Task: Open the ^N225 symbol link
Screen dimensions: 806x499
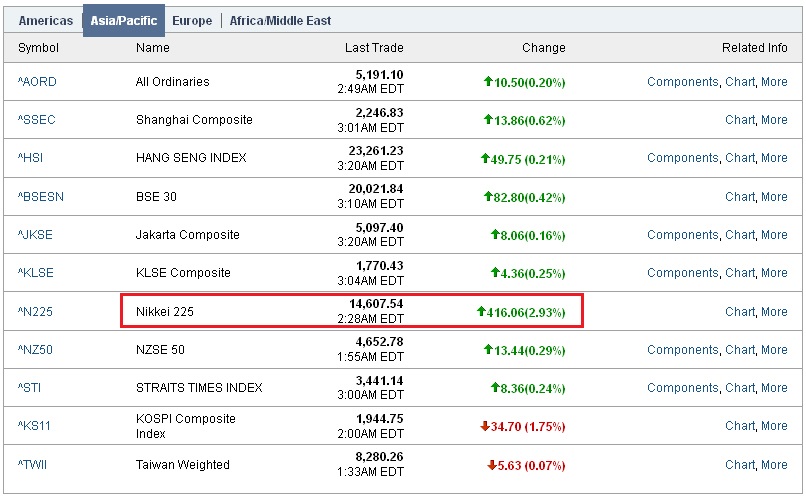Action: 35,312
